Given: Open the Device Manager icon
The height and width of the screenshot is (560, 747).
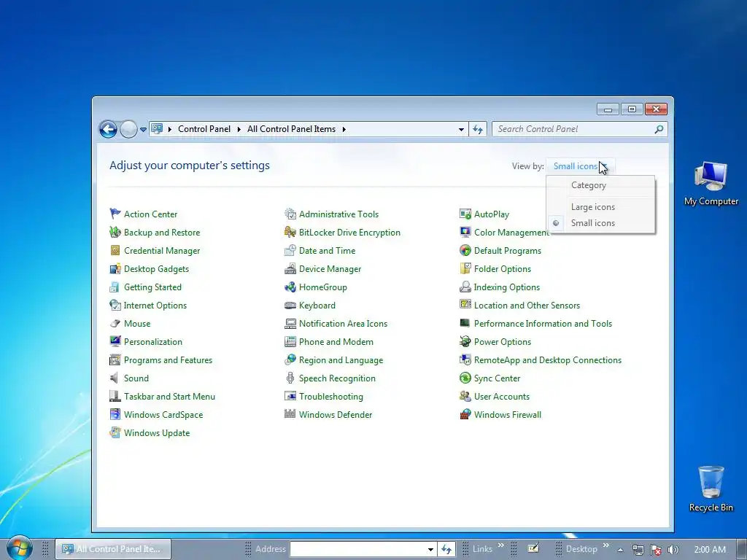Looking at the screenshot, I should click(290, 268).
